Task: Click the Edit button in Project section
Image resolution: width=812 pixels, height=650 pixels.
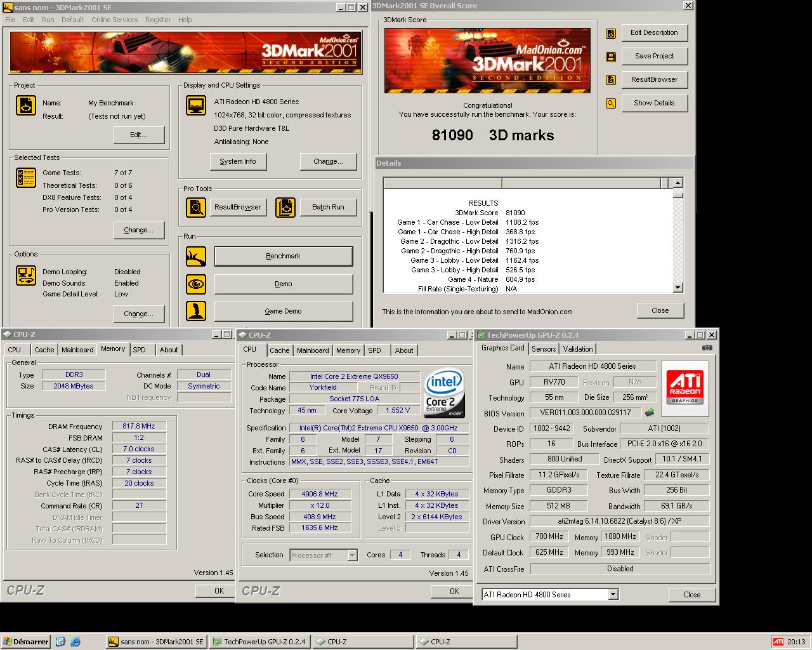Action: tap(139, 135)
